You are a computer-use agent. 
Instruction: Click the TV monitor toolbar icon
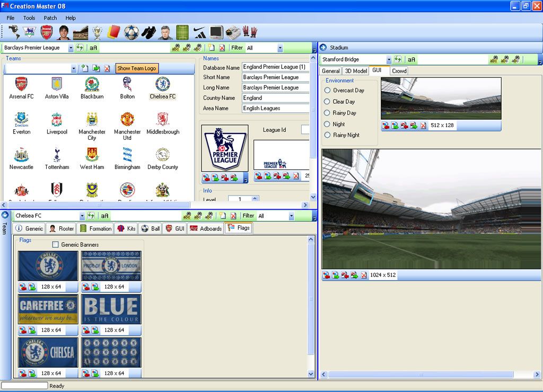(216, 33)
